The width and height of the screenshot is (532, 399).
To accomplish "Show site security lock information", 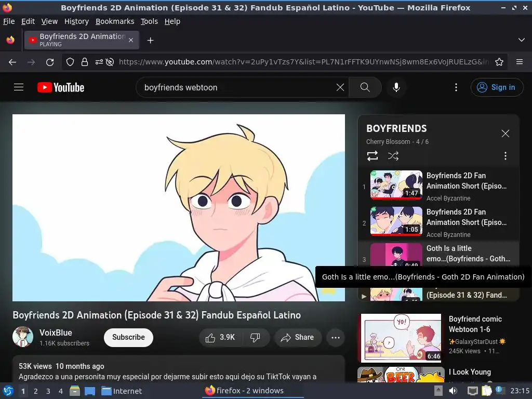I will pyautogui.click(x=85, y=62).
